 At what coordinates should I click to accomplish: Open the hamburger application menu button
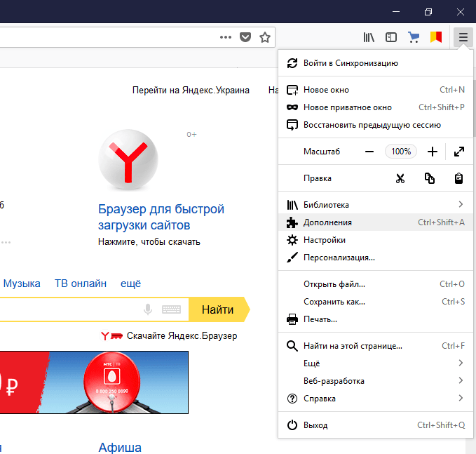coord(463,37)
